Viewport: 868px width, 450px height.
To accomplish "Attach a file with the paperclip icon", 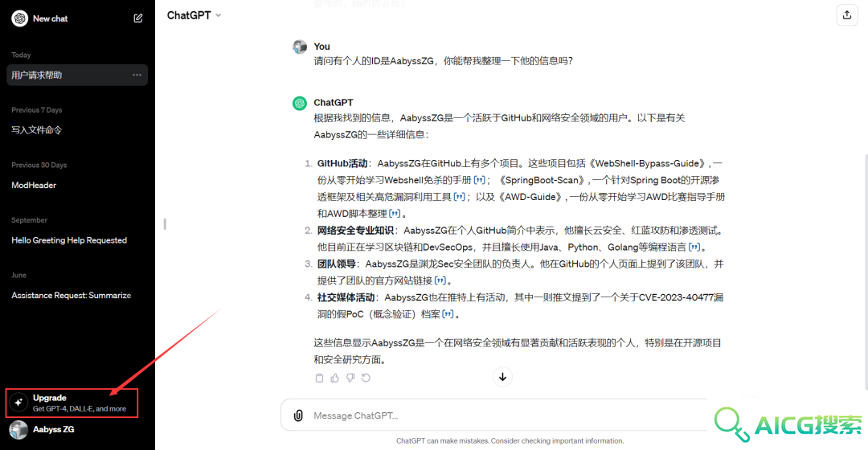I will click(298, 415).
